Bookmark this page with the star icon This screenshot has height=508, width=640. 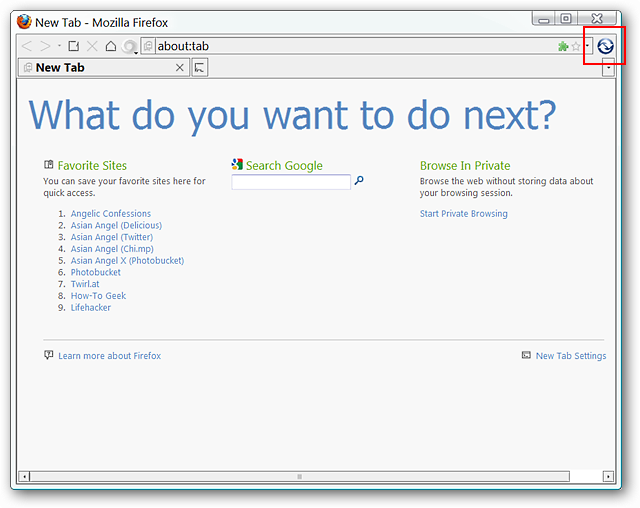tap(576, 47)
